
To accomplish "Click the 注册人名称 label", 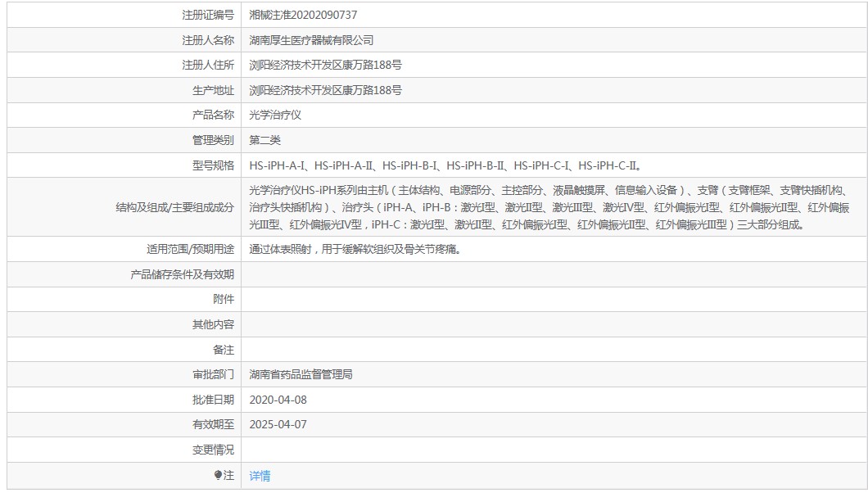I will tap(208, 40).
